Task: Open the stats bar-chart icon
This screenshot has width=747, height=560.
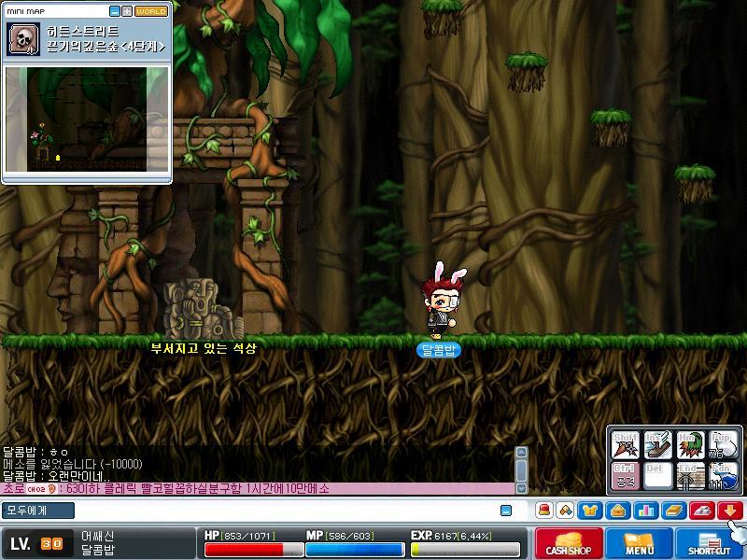Action: (x=646, y=511)
